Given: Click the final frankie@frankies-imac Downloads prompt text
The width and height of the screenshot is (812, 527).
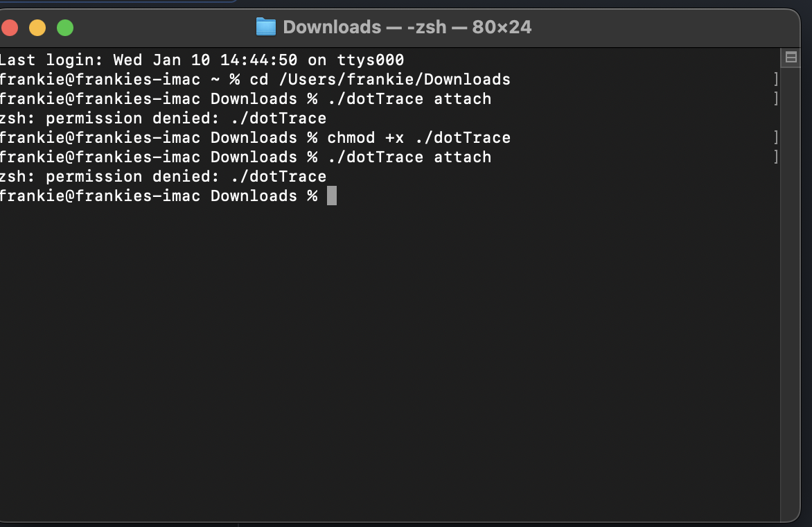Looking at the screenshot, I should [159, 196].
